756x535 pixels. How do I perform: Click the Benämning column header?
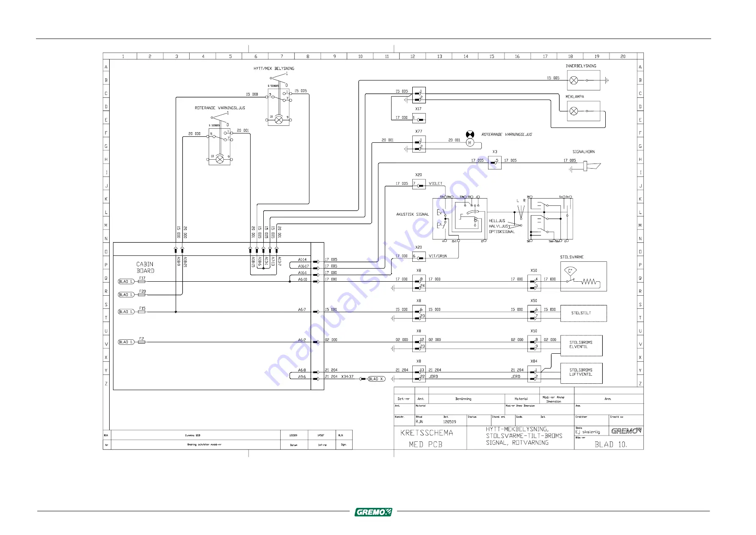463,399
